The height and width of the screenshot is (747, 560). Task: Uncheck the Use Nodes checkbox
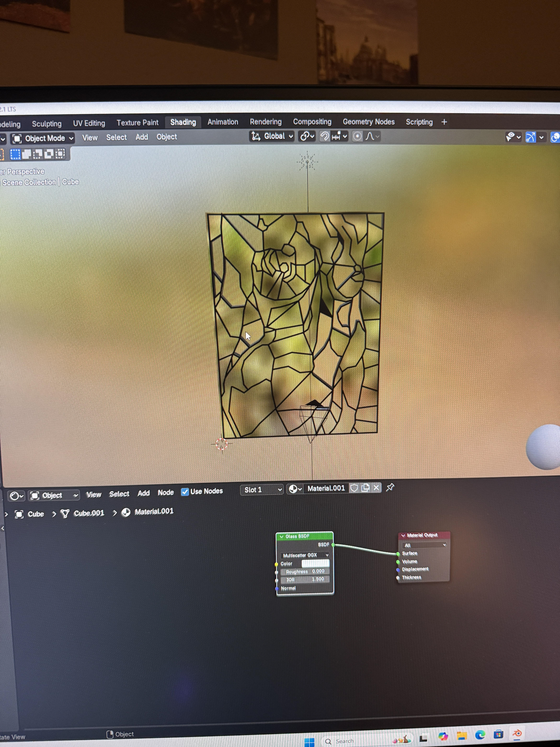(x=185, y=492)
